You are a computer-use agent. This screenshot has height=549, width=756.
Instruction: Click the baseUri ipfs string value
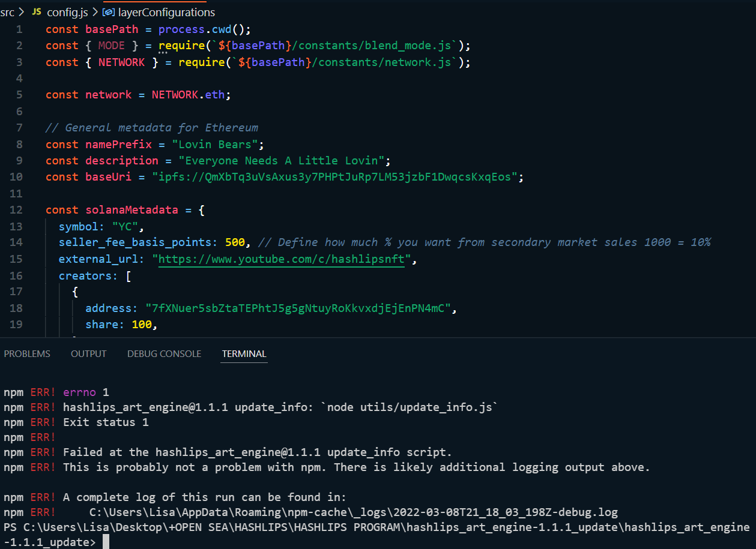click(336, 176)
